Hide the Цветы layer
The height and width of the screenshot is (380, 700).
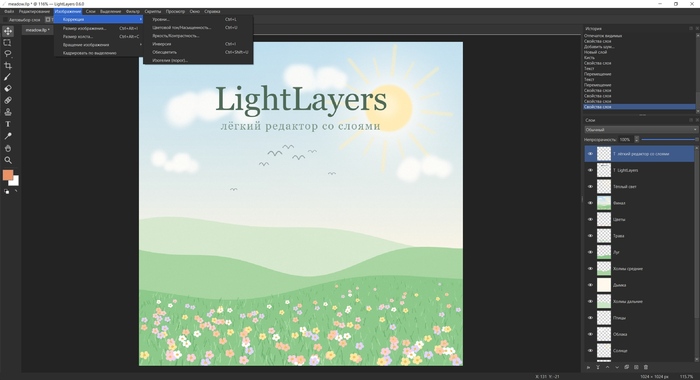click(x=590, y=219)
